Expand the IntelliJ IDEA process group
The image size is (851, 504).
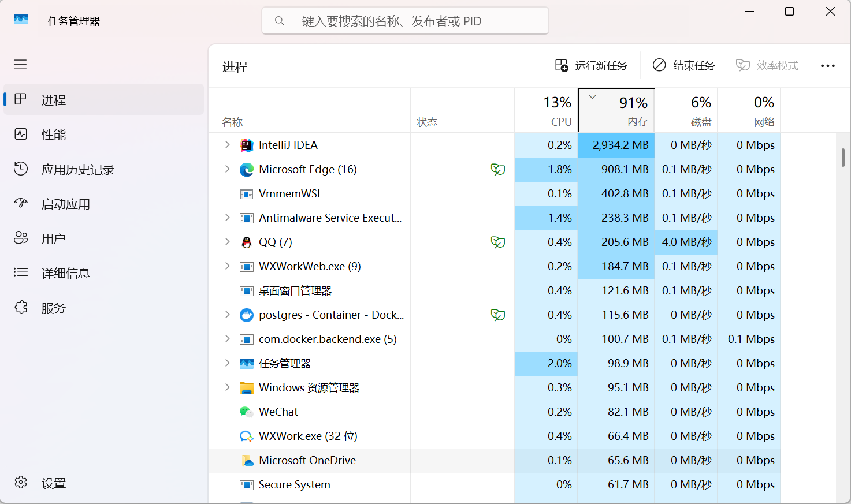(x=227, y=145)
